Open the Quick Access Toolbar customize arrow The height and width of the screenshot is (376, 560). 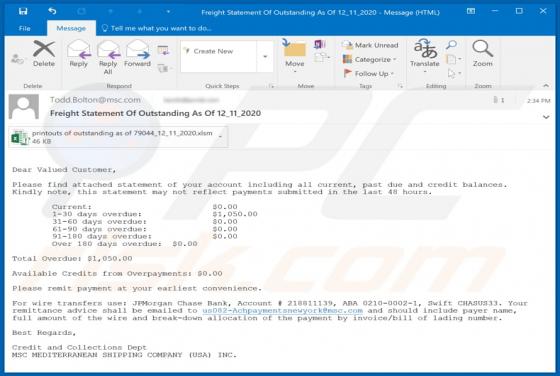tap(168, 12)
